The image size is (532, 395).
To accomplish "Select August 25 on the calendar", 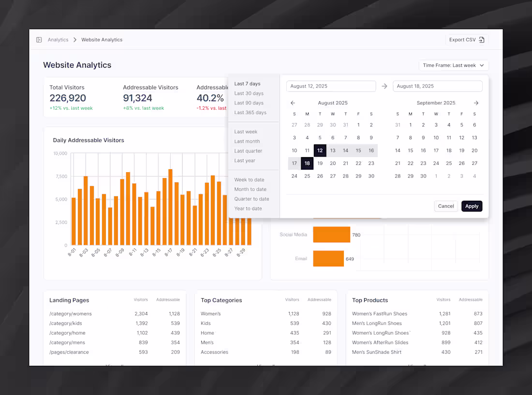I will coord(307,176).
